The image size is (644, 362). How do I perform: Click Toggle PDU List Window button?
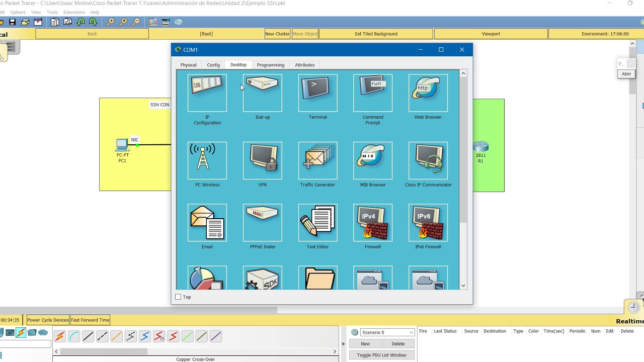pyautogui.click(x=382, y=355)
